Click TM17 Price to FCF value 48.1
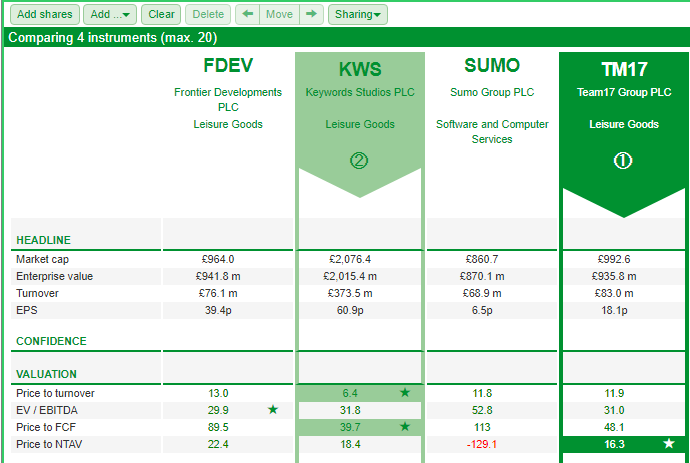 [x=614, y=427]
